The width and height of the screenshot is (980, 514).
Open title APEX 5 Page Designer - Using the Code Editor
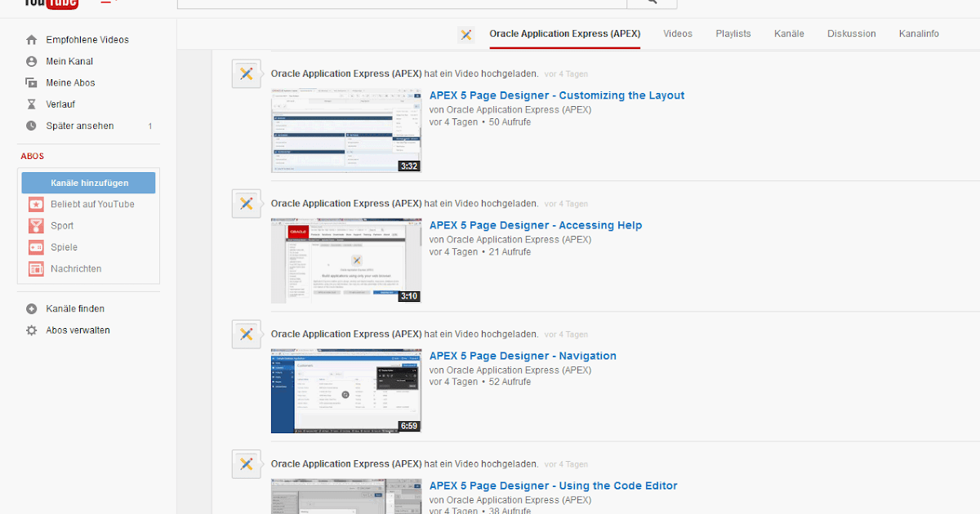pos(554,485)
